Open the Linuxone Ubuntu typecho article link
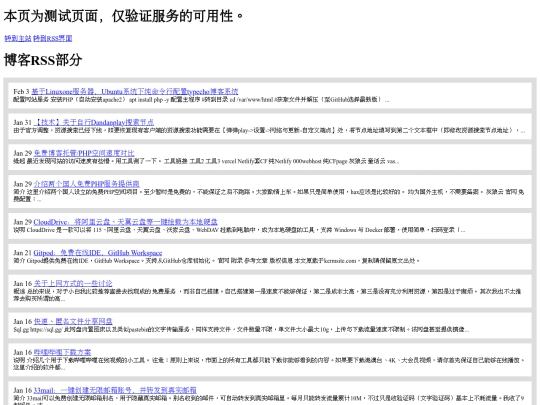Viewport: 540px width, 405px height. coord(135,92)
